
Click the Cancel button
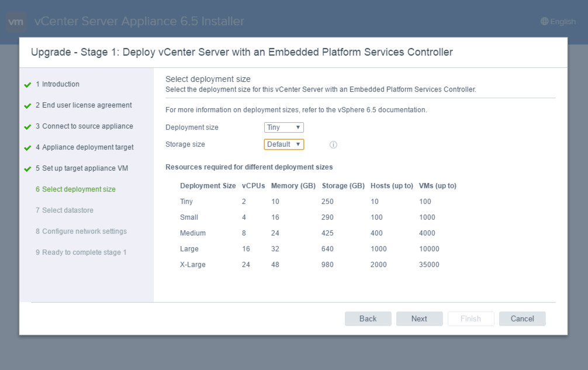tap(522, 319)
